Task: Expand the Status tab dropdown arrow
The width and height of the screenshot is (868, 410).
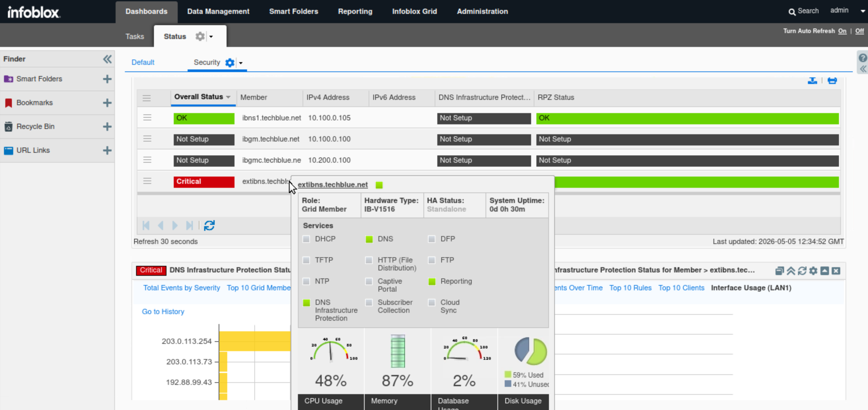Action: click(211, 36)
